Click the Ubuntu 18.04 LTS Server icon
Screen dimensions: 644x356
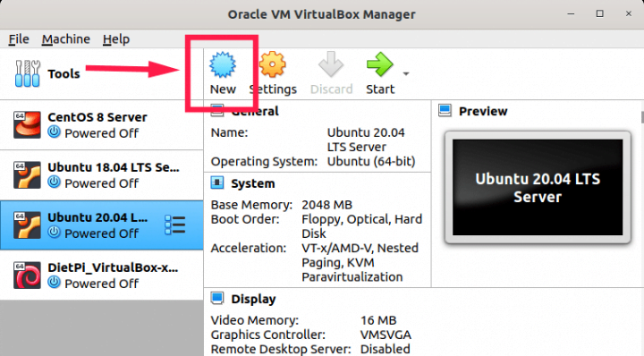coord(27,175)
